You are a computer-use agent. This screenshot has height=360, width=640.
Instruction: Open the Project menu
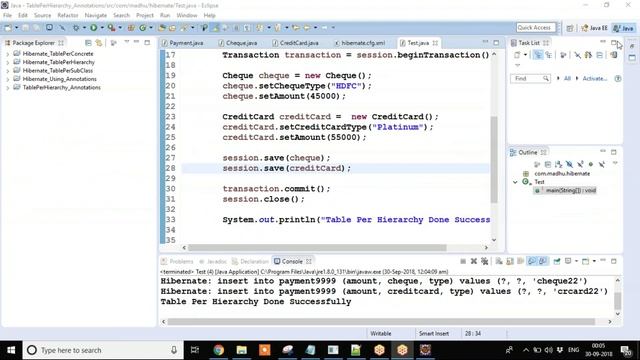click(x=144, y=15)
